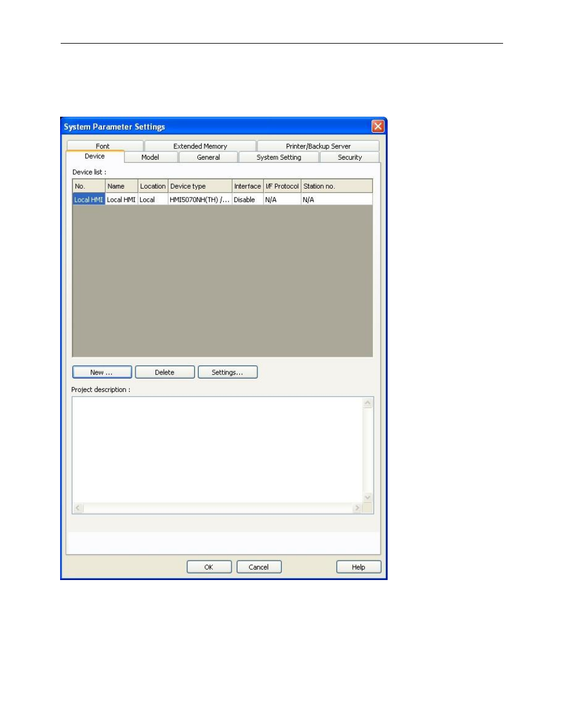Click the HMI5070NH(TH) device type cell
This screenshot has width=562, height=728.
[x=200, y=200]
